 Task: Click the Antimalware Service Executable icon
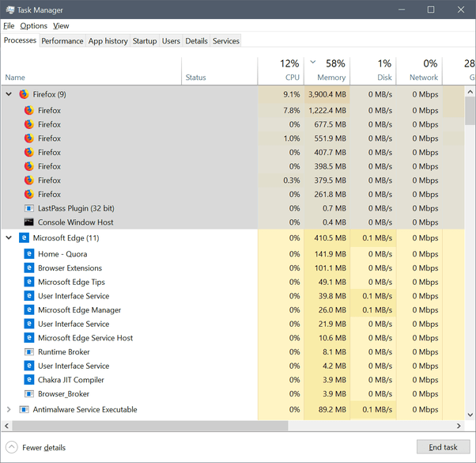(24, 409)
